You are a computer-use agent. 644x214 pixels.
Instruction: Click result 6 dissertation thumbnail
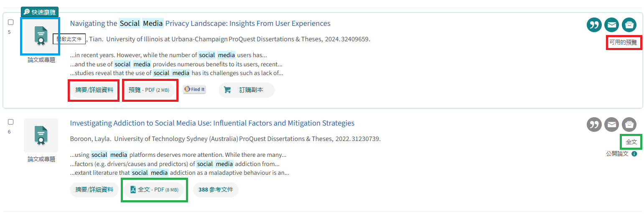[41, 135]
